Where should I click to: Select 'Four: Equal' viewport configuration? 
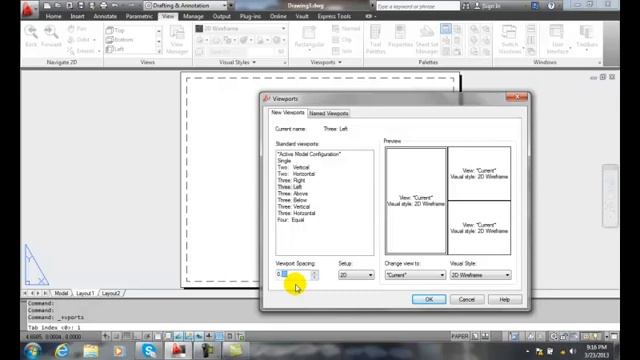(291, 220)
